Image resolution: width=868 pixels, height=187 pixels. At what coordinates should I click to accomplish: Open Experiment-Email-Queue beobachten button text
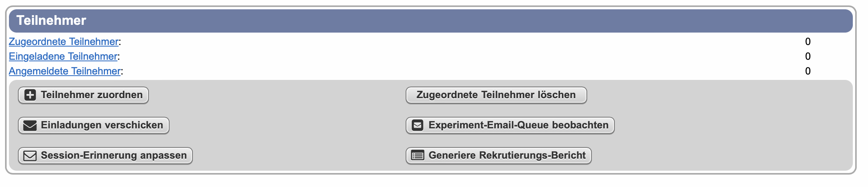coord(518,125)
